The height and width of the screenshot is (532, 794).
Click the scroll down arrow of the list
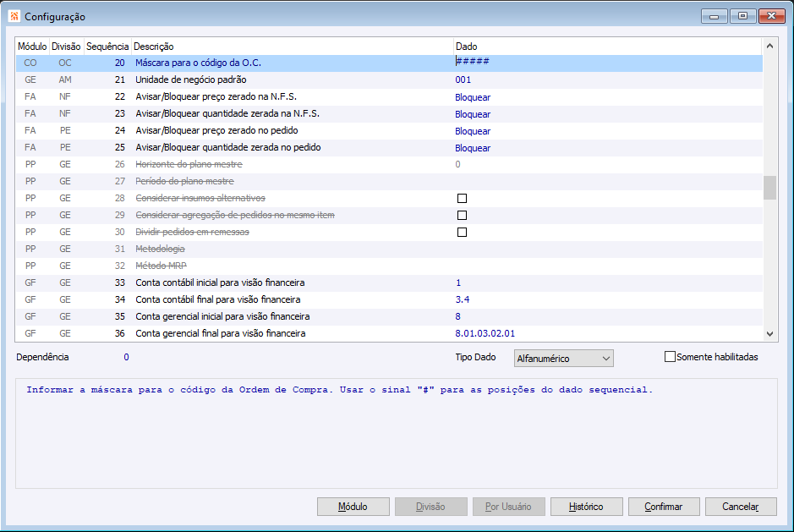coord(769,334)
